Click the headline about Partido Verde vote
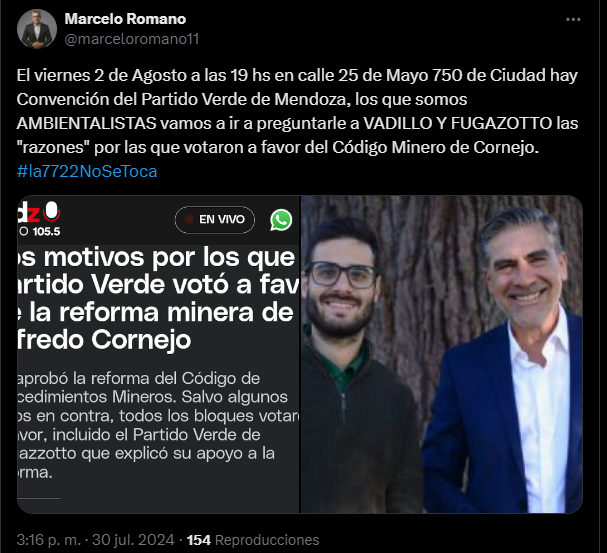 (159, 298)
